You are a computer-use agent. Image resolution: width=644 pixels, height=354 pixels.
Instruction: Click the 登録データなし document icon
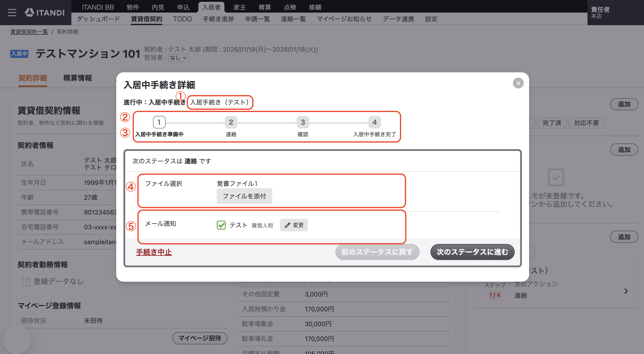point(26,281)
